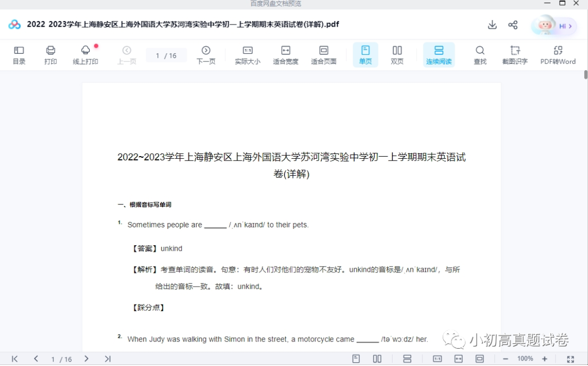Go to next page in bottom bar
This screenshot has width=588, height=366.
(86, 359)
